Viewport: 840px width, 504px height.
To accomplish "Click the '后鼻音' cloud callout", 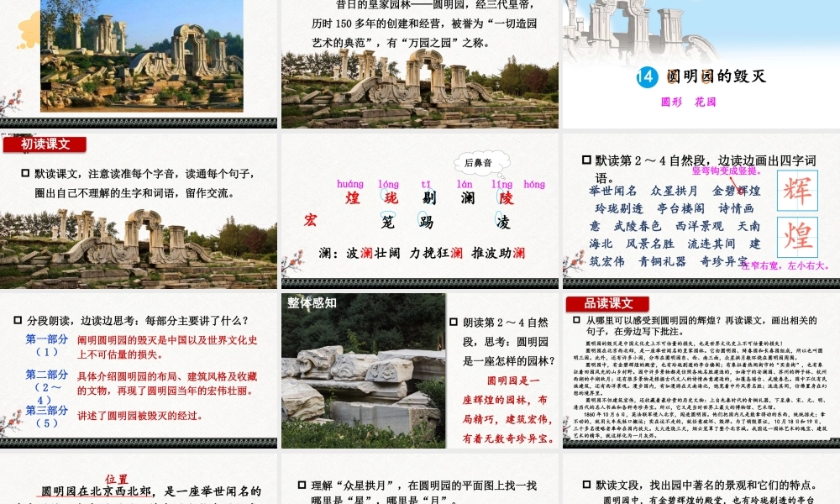I will [x=480, y=163].
